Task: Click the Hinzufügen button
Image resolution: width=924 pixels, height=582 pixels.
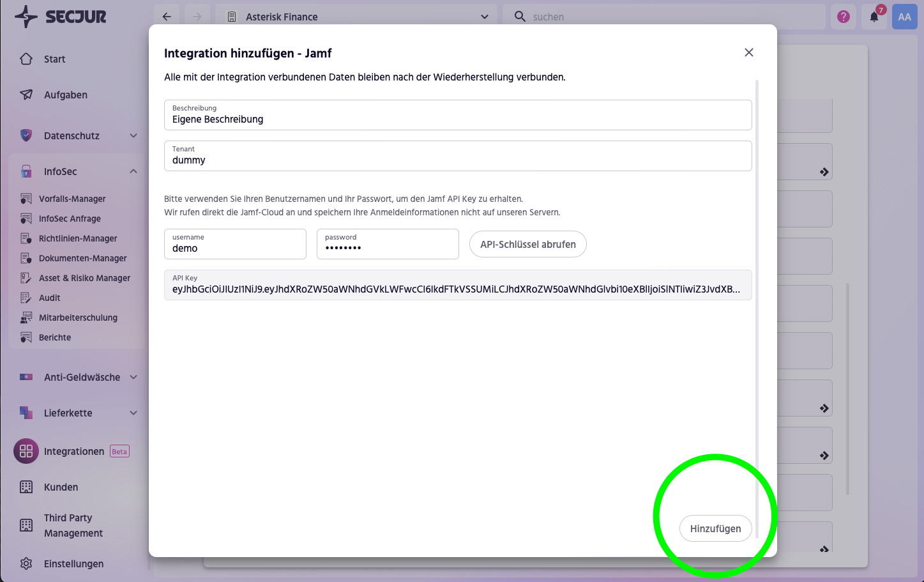Action: 715,528
